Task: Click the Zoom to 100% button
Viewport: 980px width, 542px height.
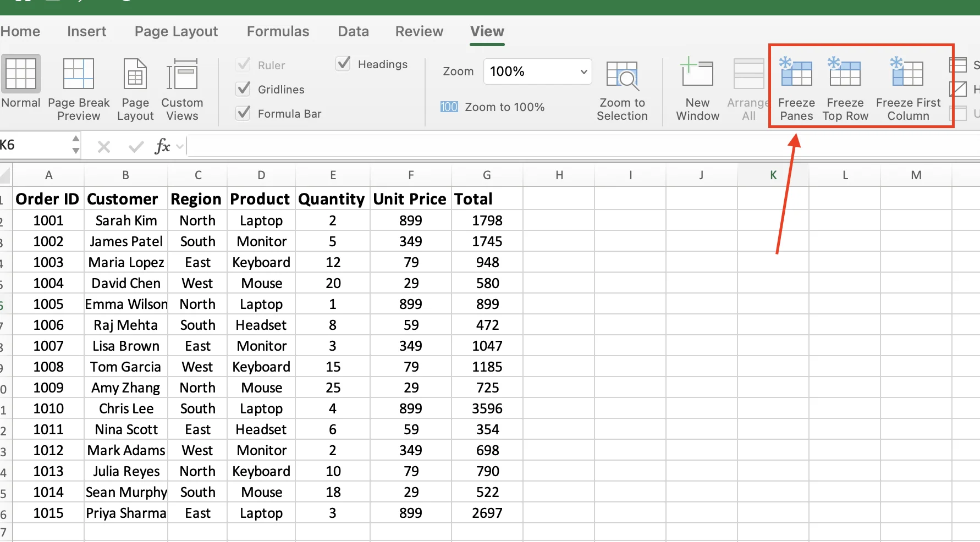Action: click(493, 107)
